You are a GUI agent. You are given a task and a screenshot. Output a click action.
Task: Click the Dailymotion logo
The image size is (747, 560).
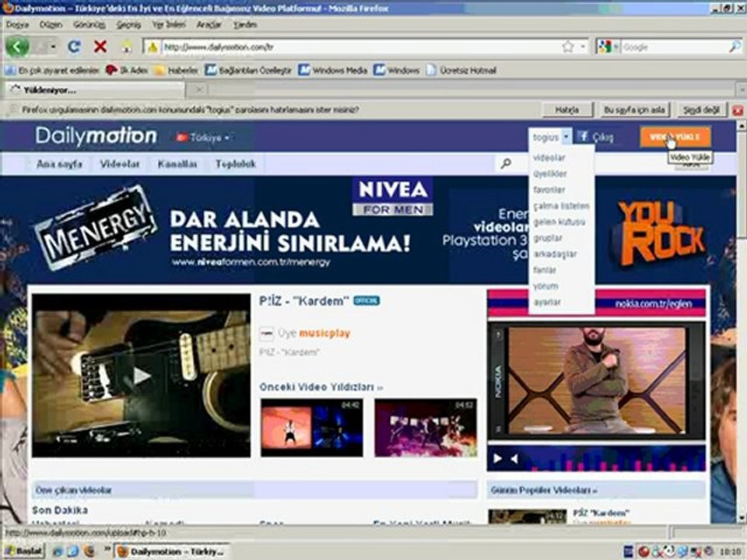tap(96, 136)
